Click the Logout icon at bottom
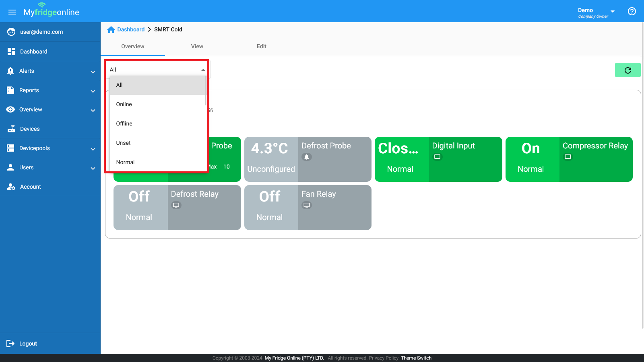Screen dimensions: 644x362 pos(11,343)
